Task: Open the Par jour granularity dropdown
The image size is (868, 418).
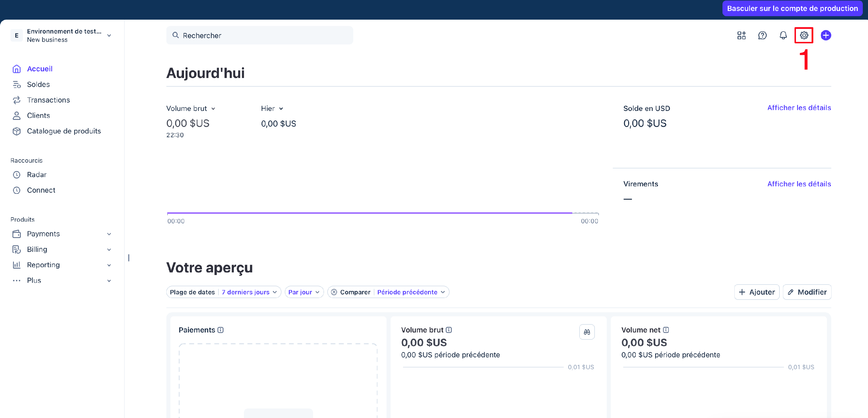Action: point(304,292)
